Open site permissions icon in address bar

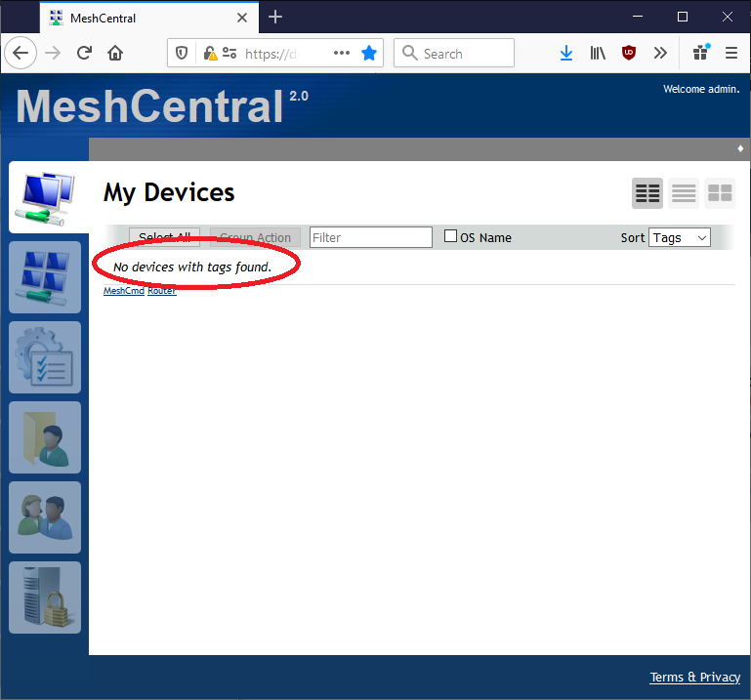(x=229, y=53)
